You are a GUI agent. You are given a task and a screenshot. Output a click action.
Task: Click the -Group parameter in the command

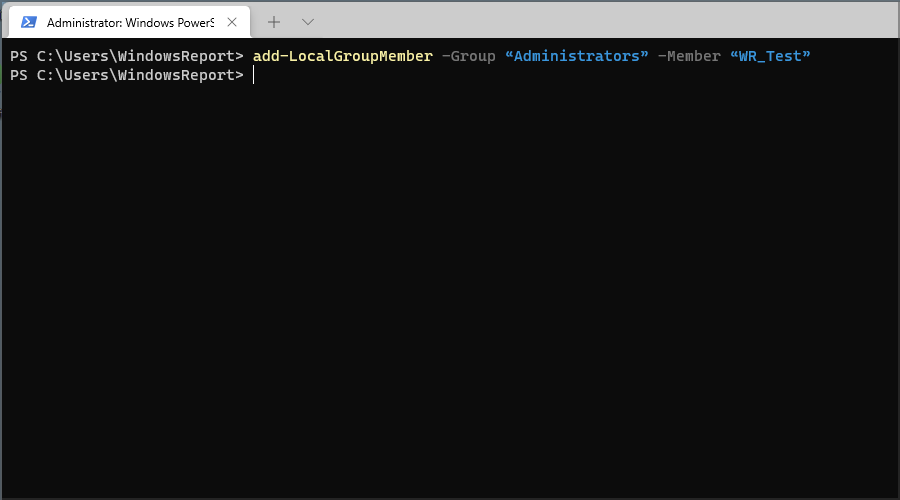(x=468, y=56)
